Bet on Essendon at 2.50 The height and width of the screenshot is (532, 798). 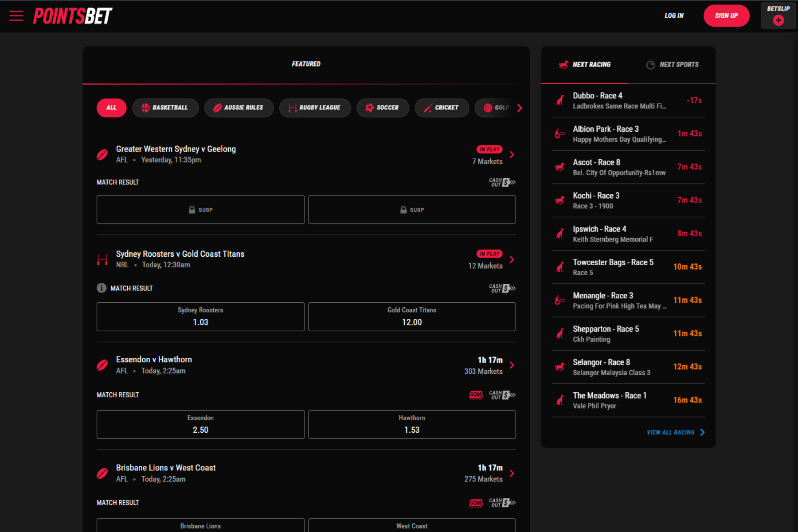pos(200,424)
